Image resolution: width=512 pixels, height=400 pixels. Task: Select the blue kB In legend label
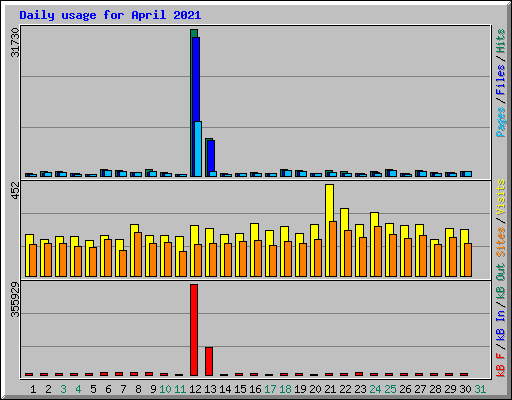click(x=501, y=325)
